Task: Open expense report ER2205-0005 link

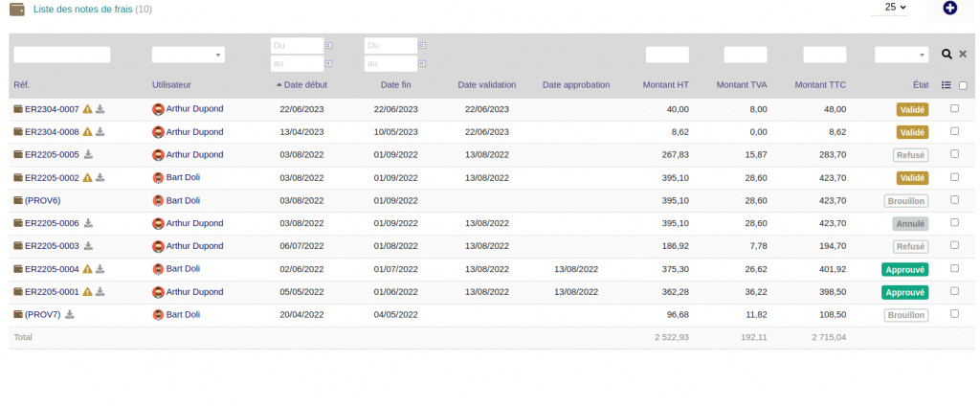Action: click(x=52, y=154)
